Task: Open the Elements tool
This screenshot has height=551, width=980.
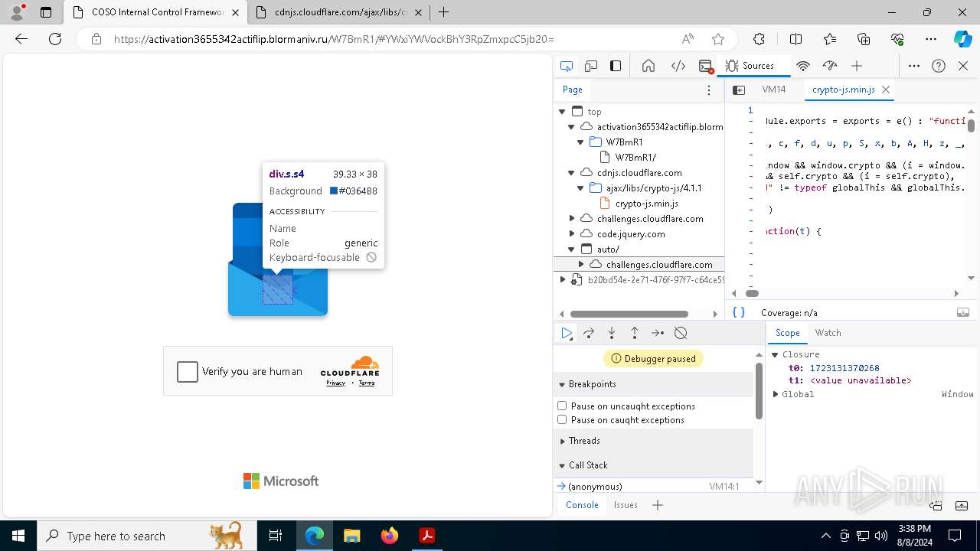Action: (678, 66)
